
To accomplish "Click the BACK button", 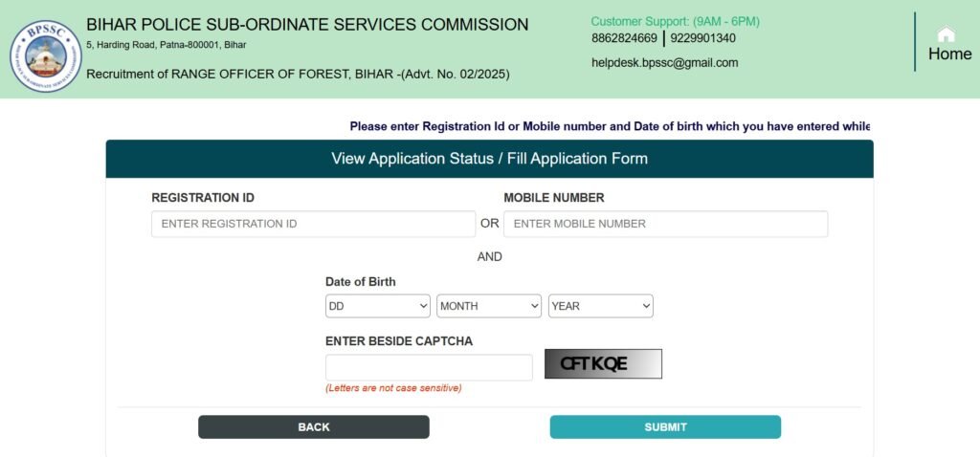I will (314, 427).
